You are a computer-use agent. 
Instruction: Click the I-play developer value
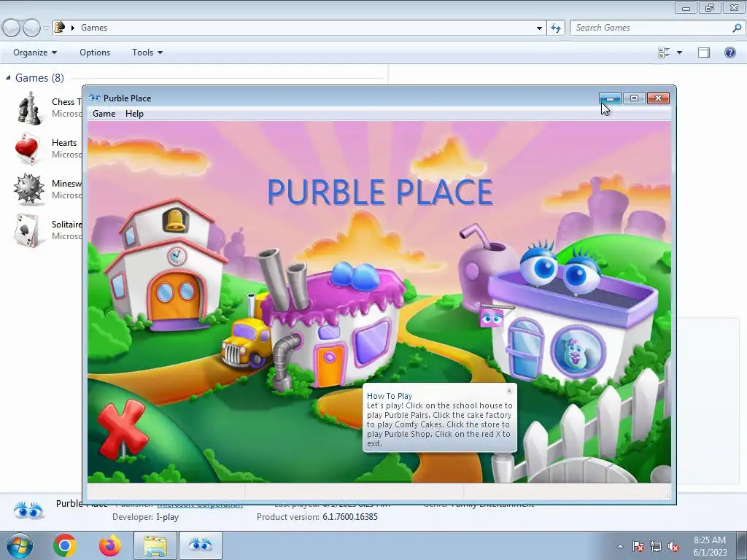coord(167,517)
